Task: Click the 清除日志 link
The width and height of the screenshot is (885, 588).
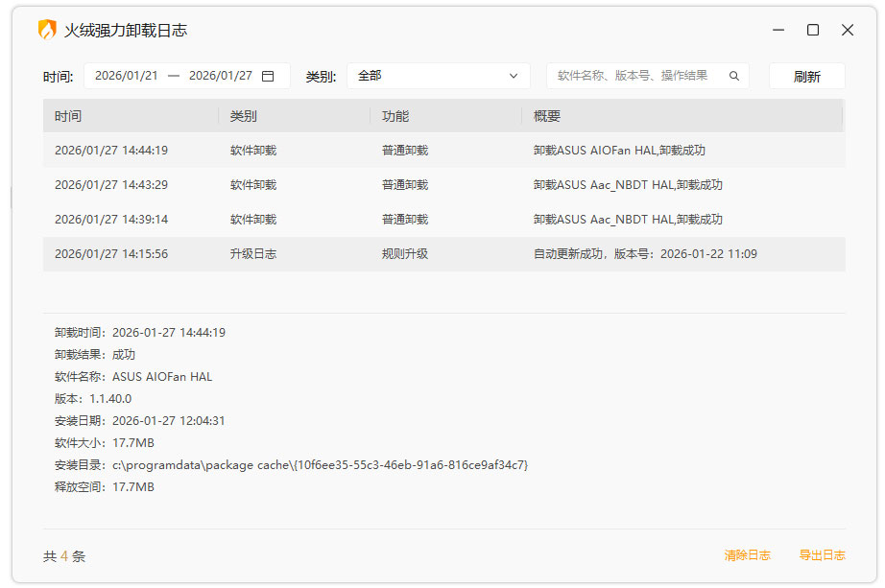Action: coord(748,554)
